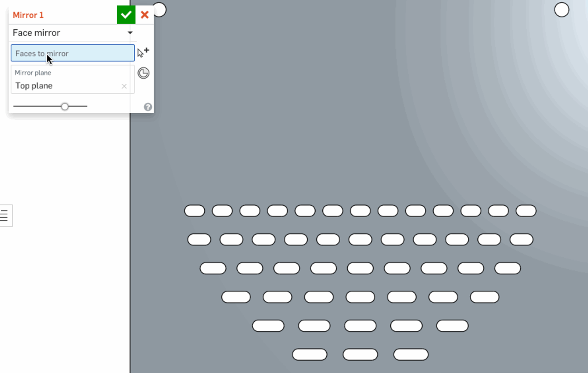Click the clock icon beside Mirror plane
Screen dimensions: 588x373
pyautogui.click(x=143, y=73)
